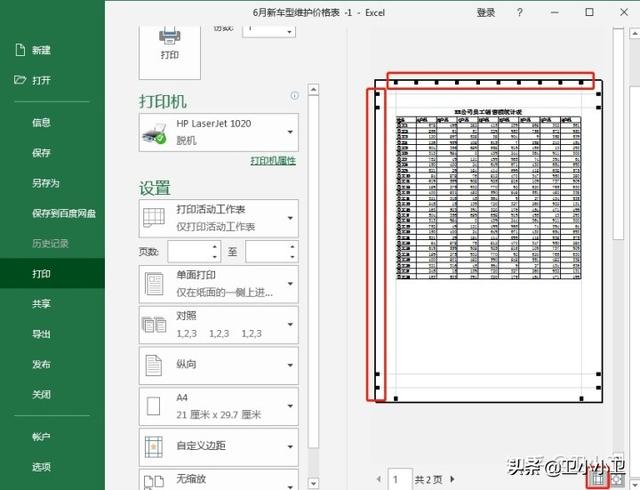The width and height of the screenshot is (640, 490).
Task: Select Print (打印) in the sidebar
Action: (x=52, y=273)
